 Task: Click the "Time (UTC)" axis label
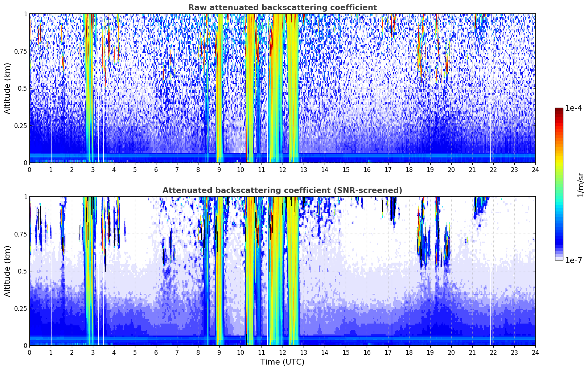[x=282, y=362]
